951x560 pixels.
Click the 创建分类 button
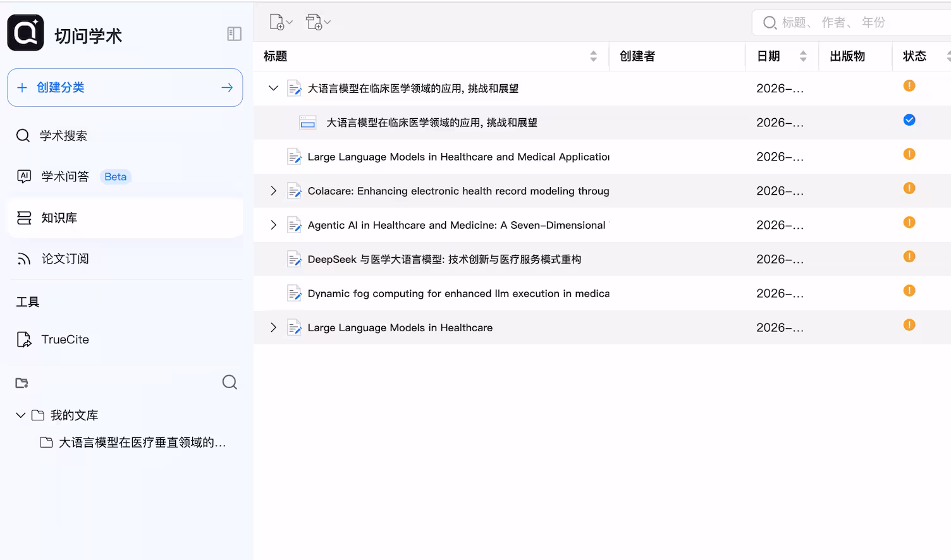pos(125,87)
